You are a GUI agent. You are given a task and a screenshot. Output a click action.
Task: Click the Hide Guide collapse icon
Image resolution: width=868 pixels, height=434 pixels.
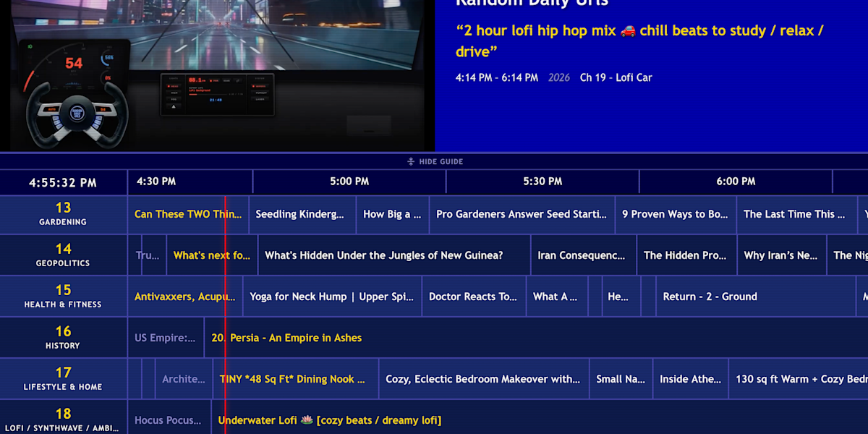coord(411,162)
